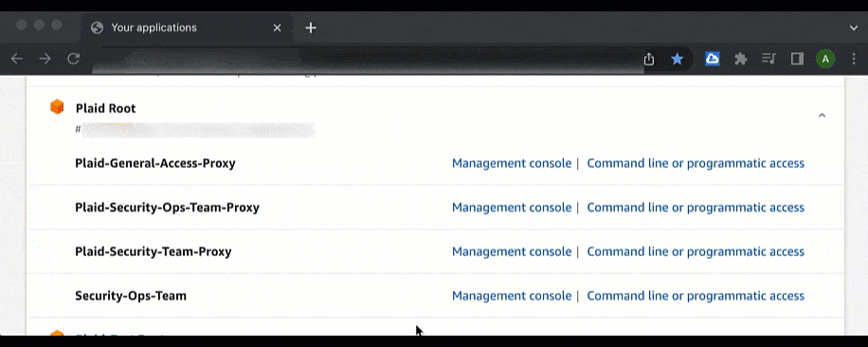868x347 pixels.
Task: Reload the page with the refresh icon
Action: (74, 59)
